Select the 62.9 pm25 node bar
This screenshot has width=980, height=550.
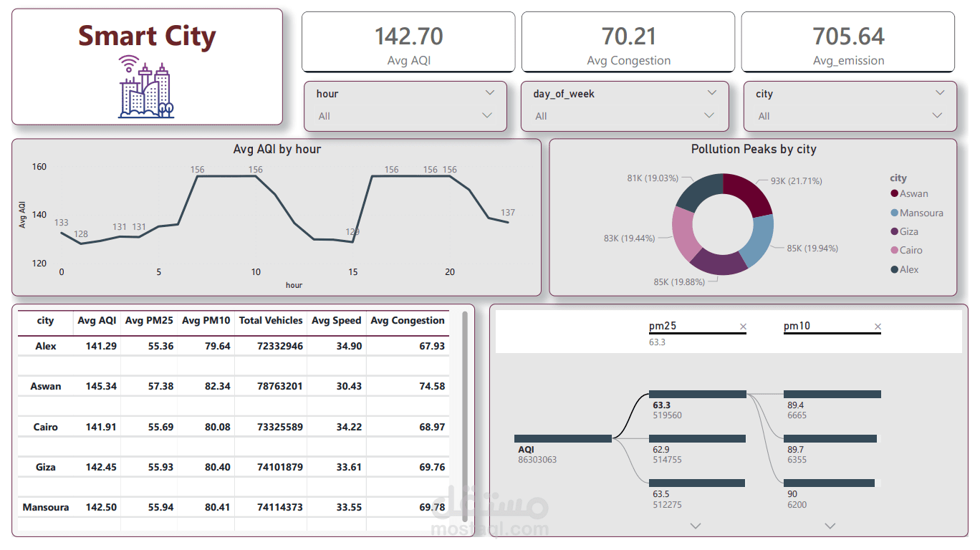(x=697, y=438)
